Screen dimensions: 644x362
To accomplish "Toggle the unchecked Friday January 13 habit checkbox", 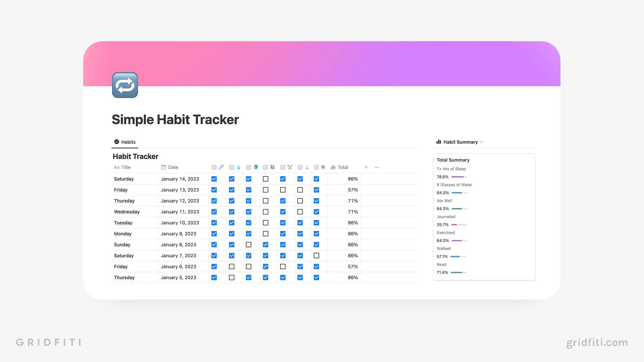I will point(265,190).
